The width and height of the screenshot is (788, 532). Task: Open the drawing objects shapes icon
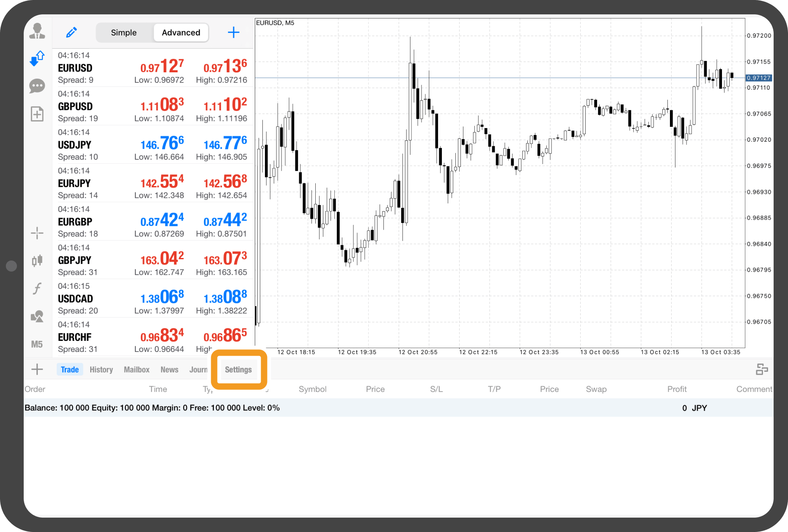[x=37, y=316]
